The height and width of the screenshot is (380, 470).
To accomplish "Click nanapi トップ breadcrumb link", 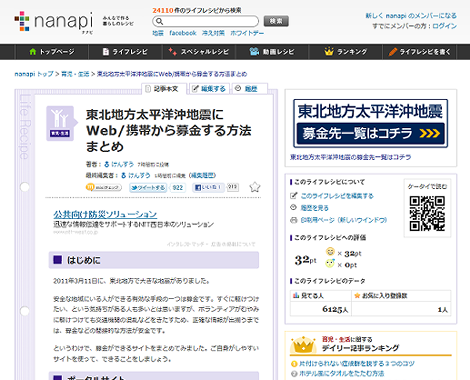I will (x=34, y=74).
